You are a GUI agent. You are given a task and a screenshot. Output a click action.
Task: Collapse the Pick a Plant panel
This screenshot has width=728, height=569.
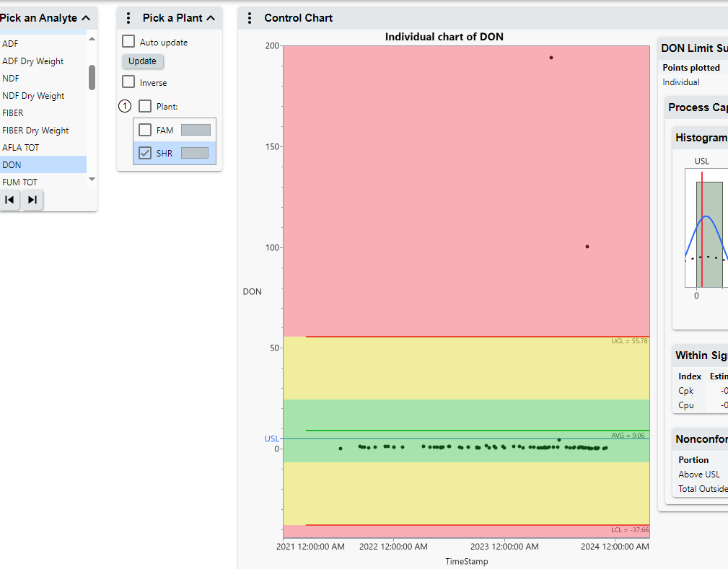tap(211, 18)
